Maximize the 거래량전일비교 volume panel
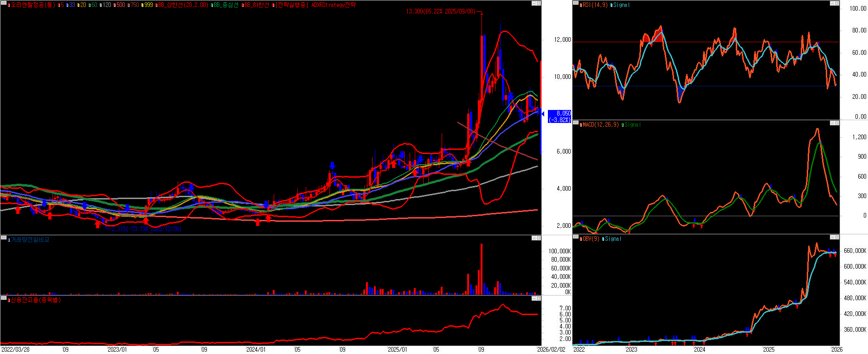The height and width of the screenshot is (354, 868). (x=534, y=238)
